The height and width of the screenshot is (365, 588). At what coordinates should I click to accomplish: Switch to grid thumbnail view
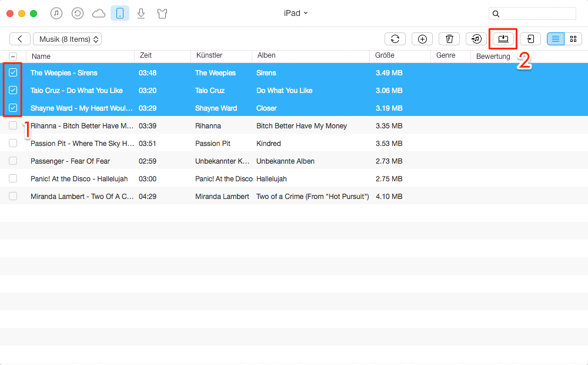coord(573,39)
